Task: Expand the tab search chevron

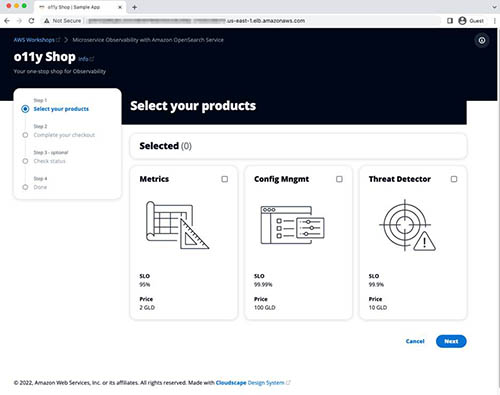Action: point(494,7)
